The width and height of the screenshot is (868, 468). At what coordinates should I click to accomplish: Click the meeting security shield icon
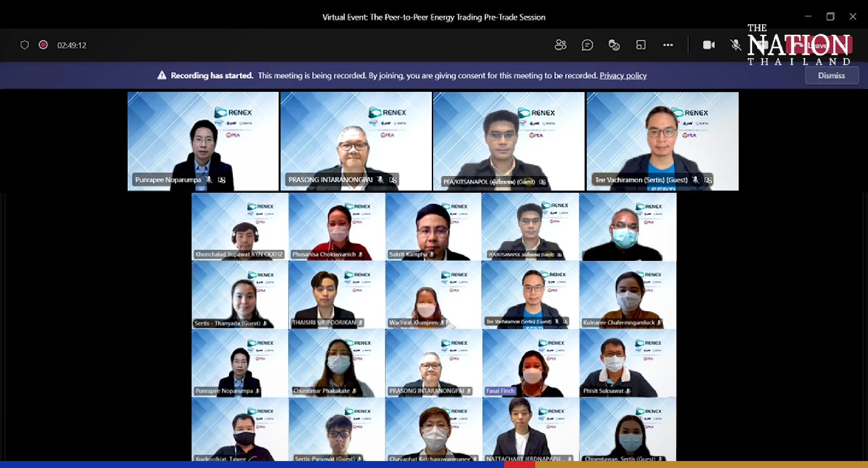(x=25, y=45)
